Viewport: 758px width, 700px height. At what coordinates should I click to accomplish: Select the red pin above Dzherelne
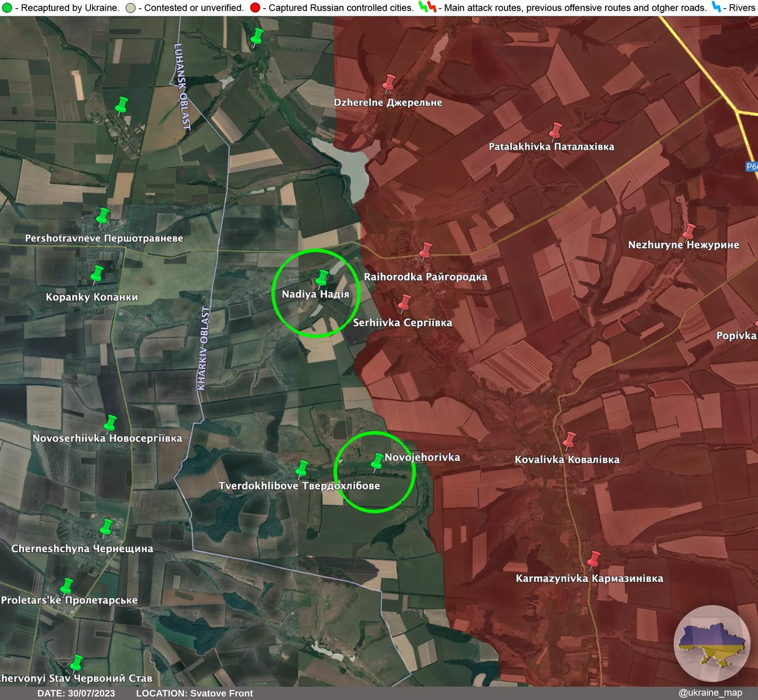click(389, 83)
